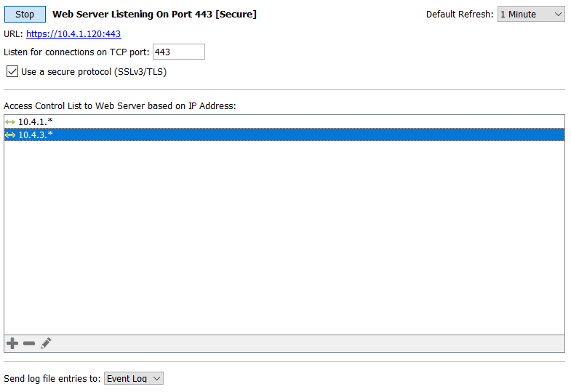The width and height of the screenshot is (571, 392).
Task: Click the Web Server Listening On Port 443 heading
Action: point(154,15)
